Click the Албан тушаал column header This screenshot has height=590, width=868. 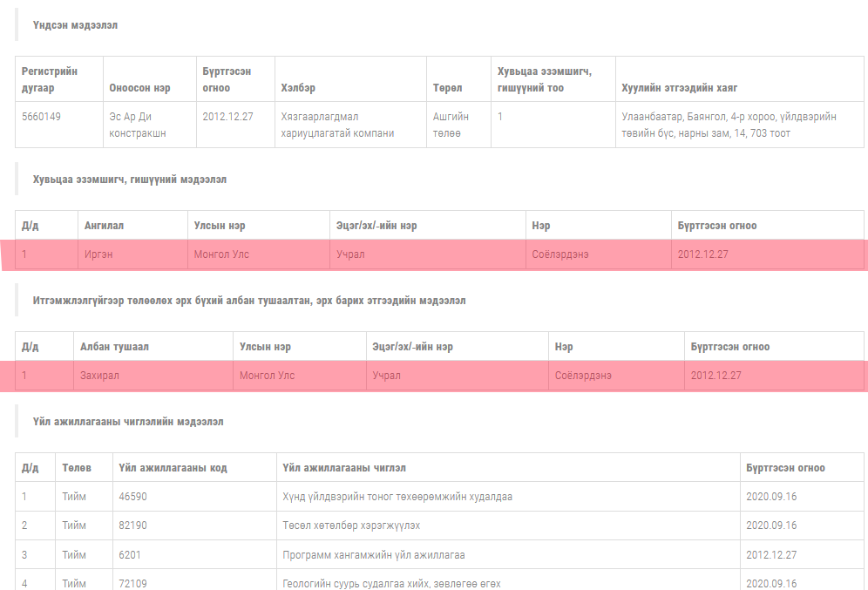[114, 347]
